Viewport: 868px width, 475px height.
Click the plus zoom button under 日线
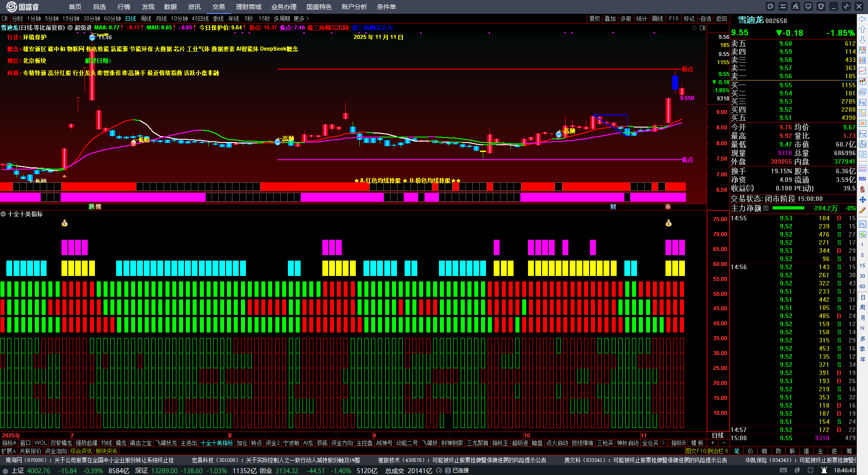coord(713,443)
